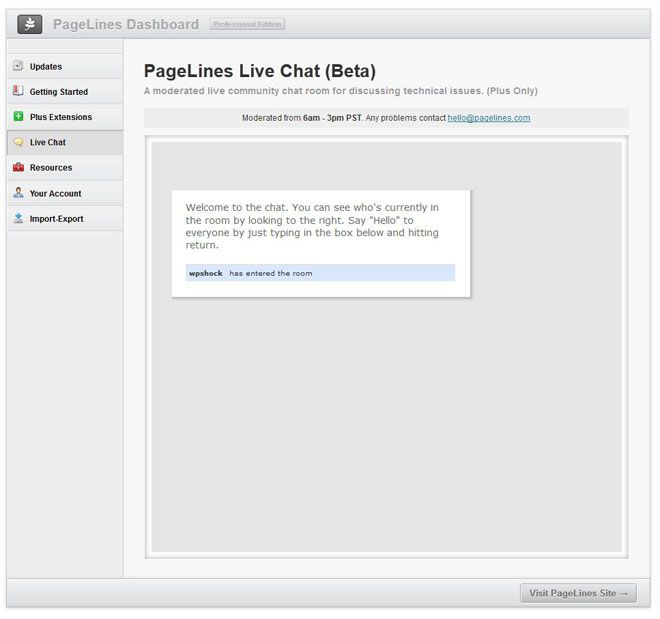Switch to the Live Chat text label
Screen dimensions: 660x619
48,143
